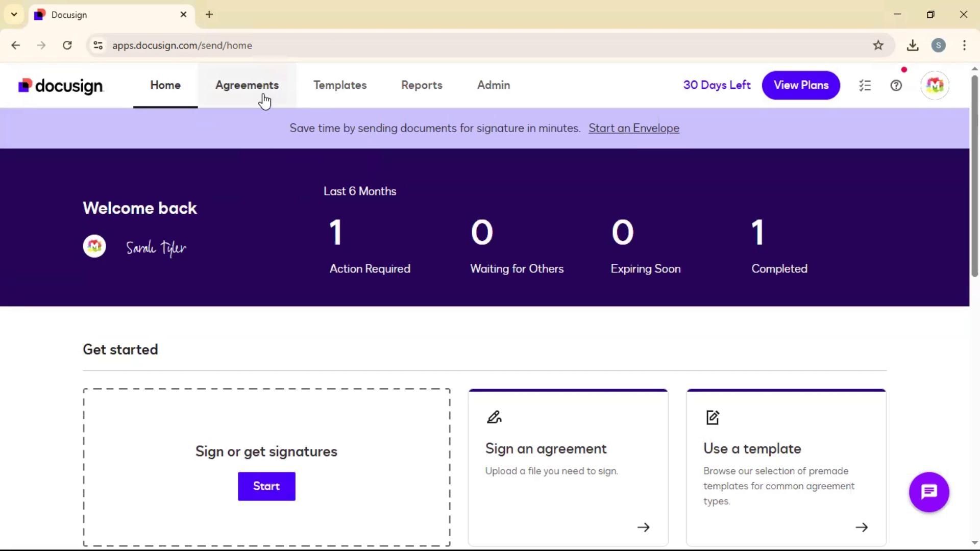Switch to the Templates tab

click(x=340, y=85)
